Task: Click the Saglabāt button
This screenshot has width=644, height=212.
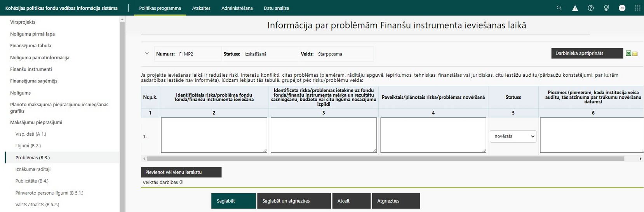Action: 233,201
